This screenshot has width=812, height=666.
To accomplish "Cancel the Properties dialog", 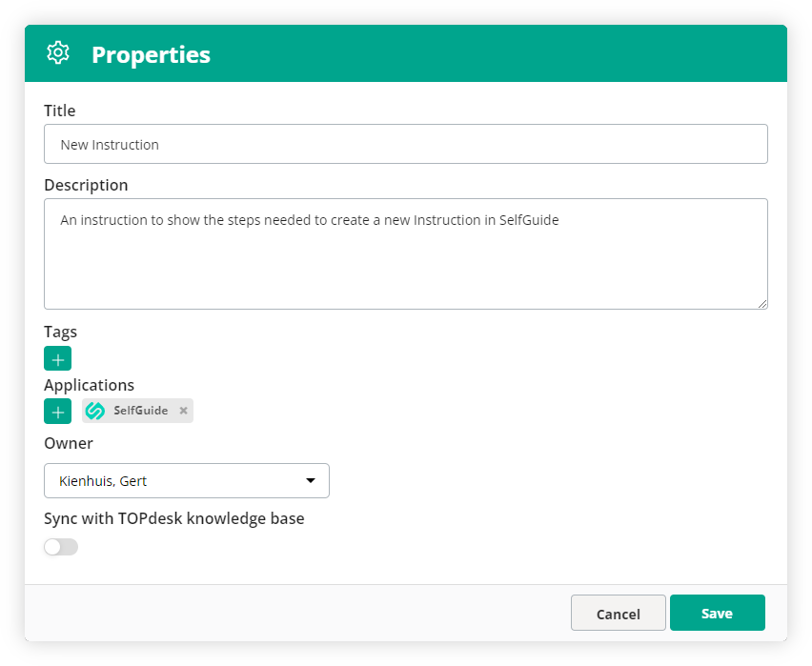I will click(618, 613).
